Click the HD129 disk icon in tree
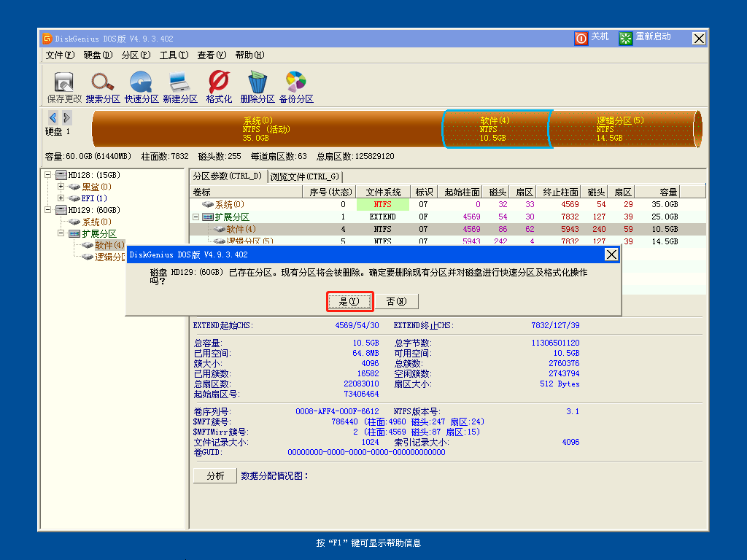This screenshot has width=747, height=560. click(x=61, y=210)
